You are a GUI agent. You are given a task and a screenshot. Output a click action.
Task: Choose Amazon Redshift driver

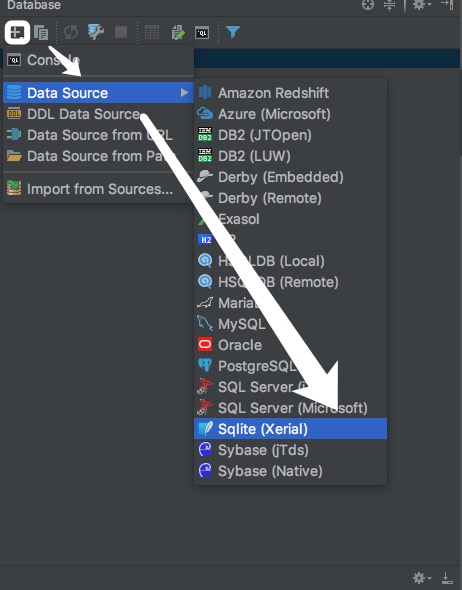point(290,93)
